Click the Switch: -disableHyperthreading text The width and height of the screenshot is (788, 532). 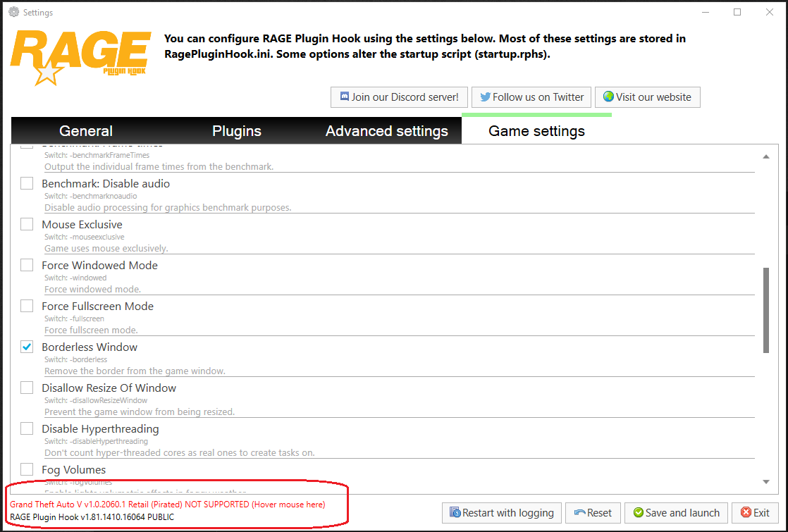tap(96, 441)
